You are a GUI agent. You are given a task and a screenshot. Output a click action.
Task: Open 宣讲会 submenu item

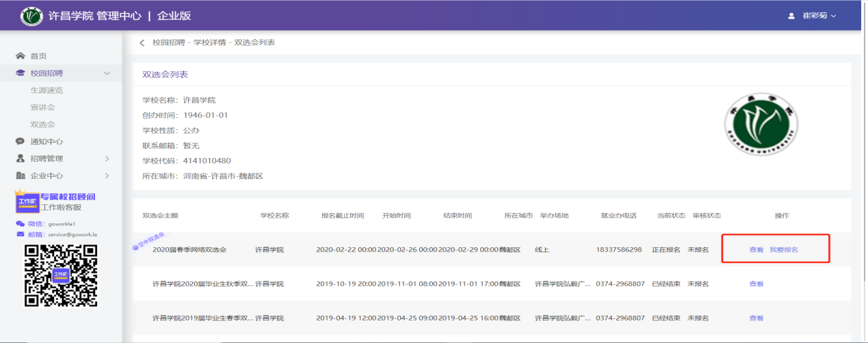pyautogui.click(x=42, y=107)
